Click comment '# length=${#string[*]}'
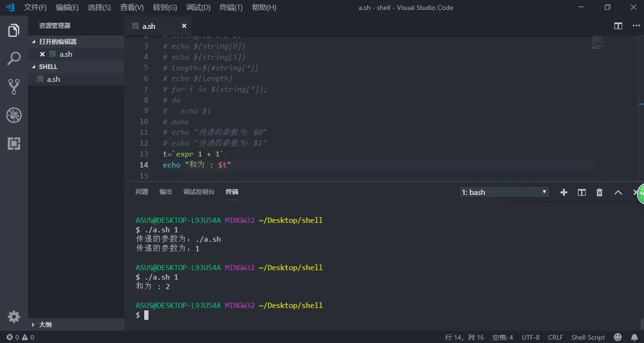644x343 pixels. click(x=211, y=68)
